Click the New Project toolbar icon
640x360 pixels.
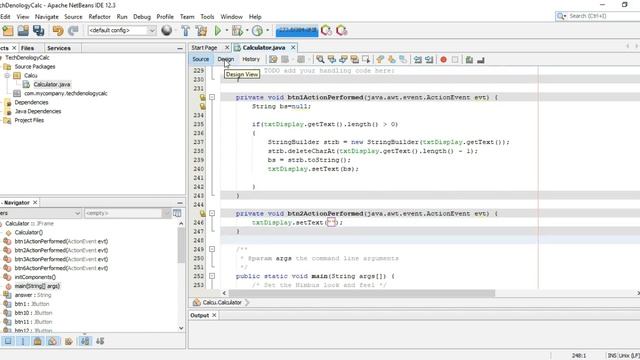(8, 31)
